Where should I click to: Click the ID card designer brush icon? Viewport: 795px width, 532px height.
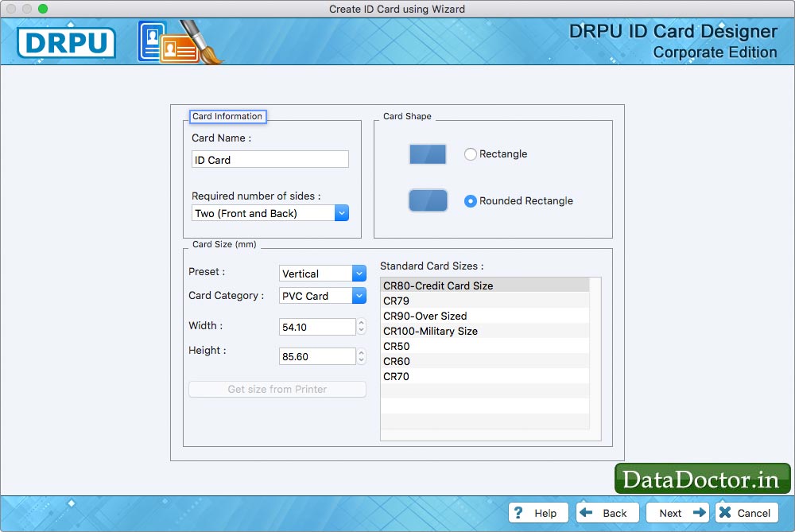(x=180, y=42)
